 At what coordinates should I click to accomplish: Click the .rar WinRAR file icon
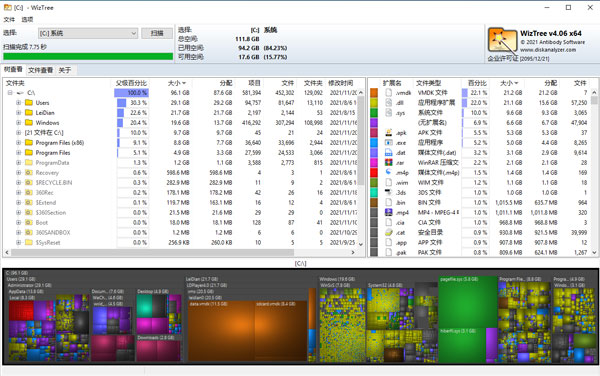click(x=388, y=163)
